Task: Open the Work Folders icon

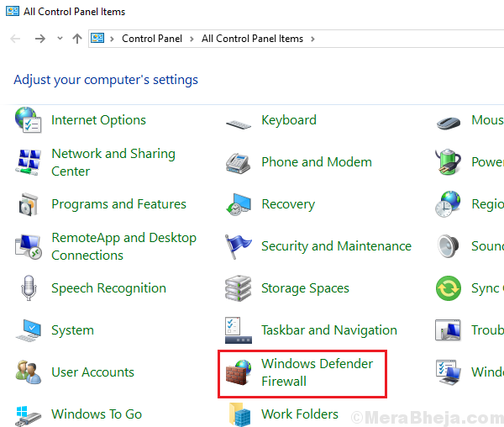Action: [x=239, y=414]
